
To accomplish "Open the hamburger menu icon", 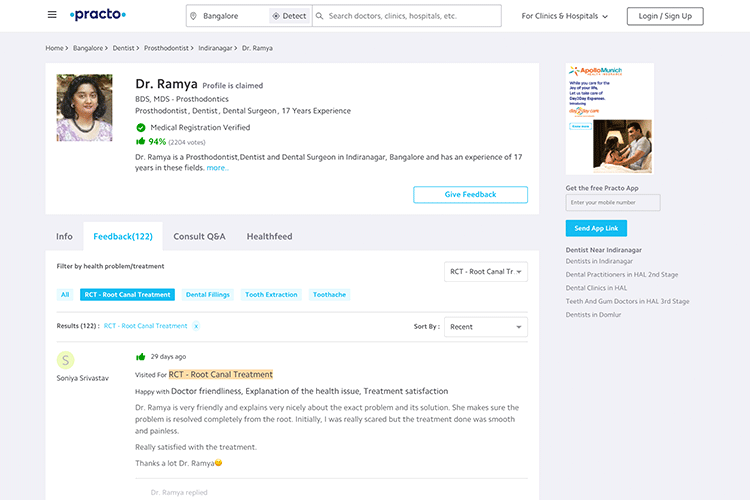I will pyautogui.click(x=52, y=15).
